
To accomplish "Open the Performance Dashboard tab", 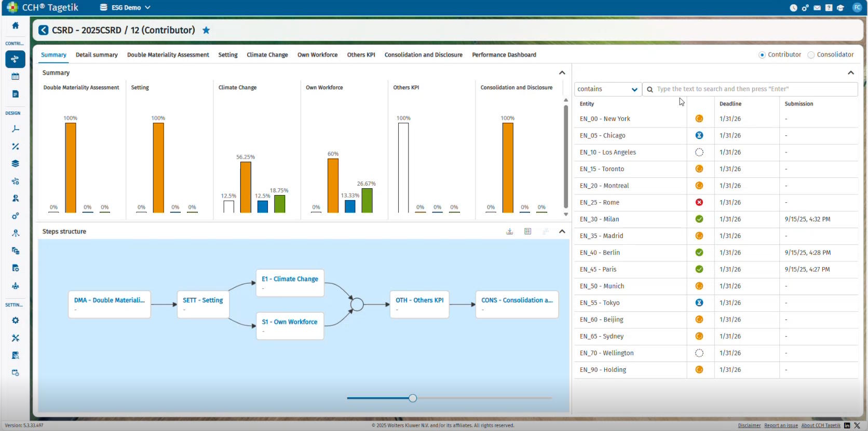I will pyautogui.click(x=504, y=55).
